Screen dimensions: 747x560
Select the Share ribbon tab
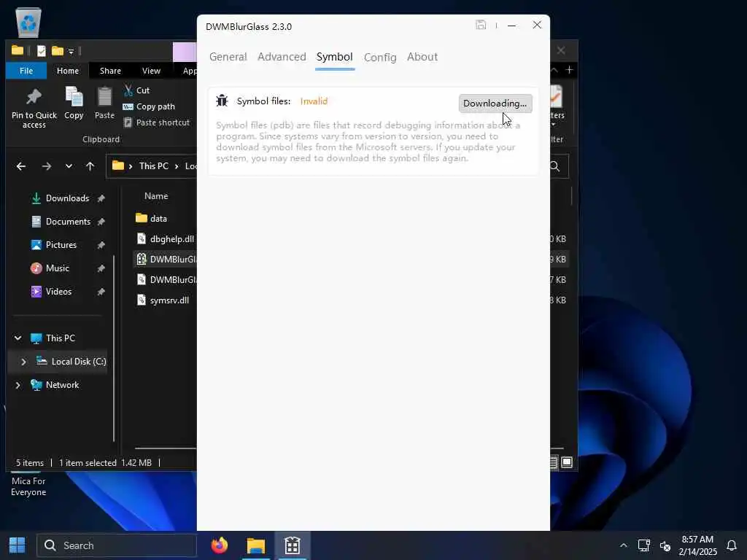(x=111, y=71)
